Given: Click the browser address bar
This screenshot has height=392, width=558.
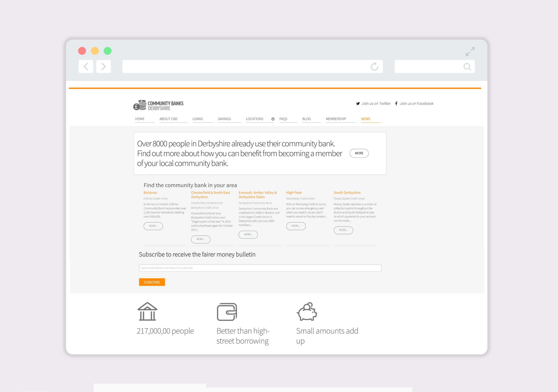Looking at the screenshot, I should point(243,67).
